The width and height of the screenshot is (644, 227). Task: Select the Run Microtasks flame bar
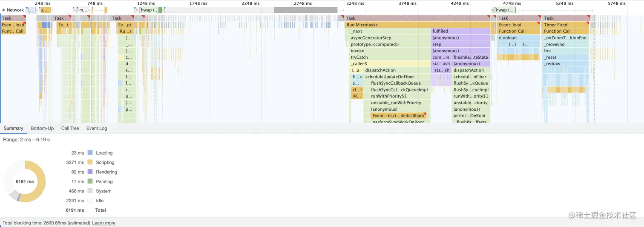[x=417, y=25]
